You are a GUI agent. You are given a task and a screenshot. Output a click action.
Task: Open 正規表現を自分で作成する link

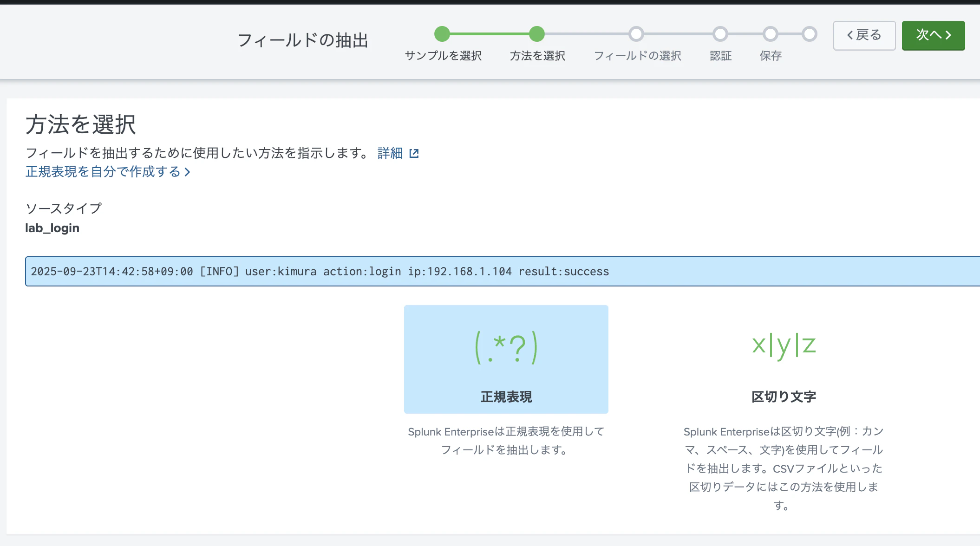108,172
